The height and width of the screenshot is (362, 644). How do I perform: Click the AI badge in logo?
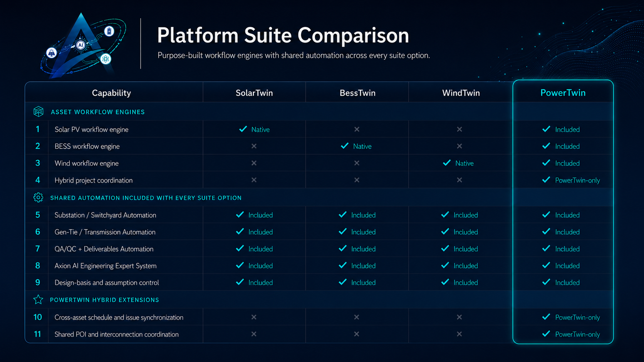click(80, 45)
